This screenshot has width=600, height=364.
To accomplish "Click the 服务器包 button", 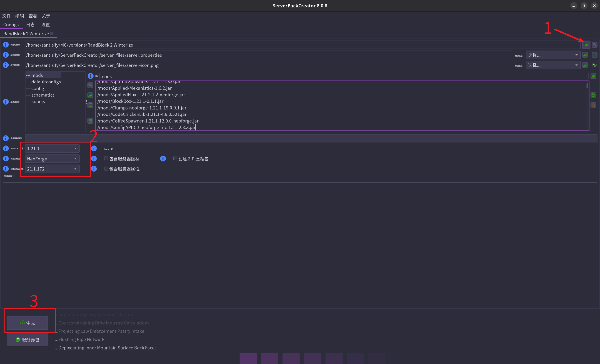I will pyautogui.click(x=27, y=339).
